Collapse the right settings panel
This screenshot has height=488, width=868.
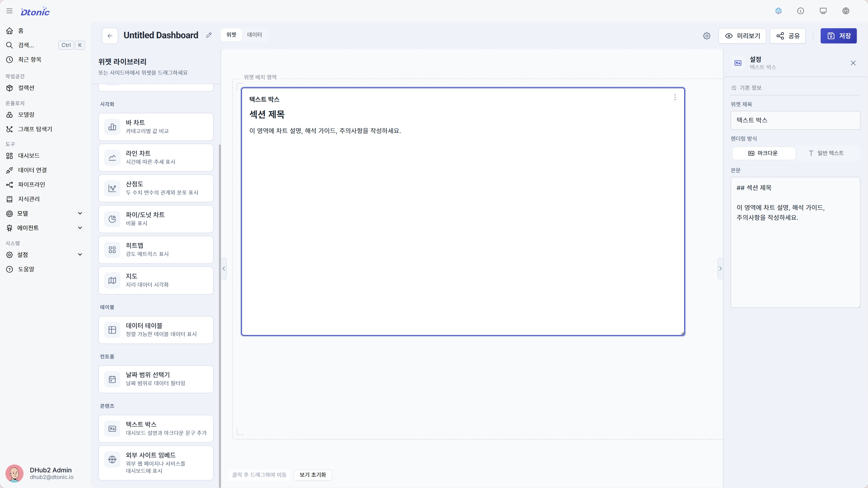click(720, 268)
